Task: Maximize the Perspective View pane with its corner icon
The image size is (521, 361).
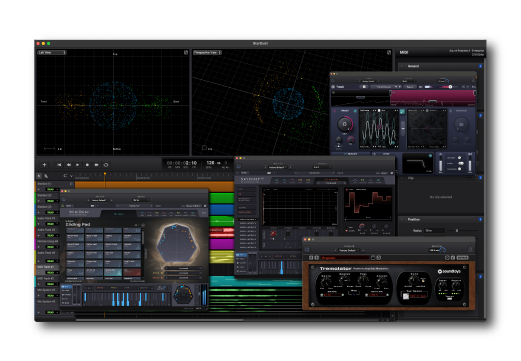Action: (x=389, y=52)
